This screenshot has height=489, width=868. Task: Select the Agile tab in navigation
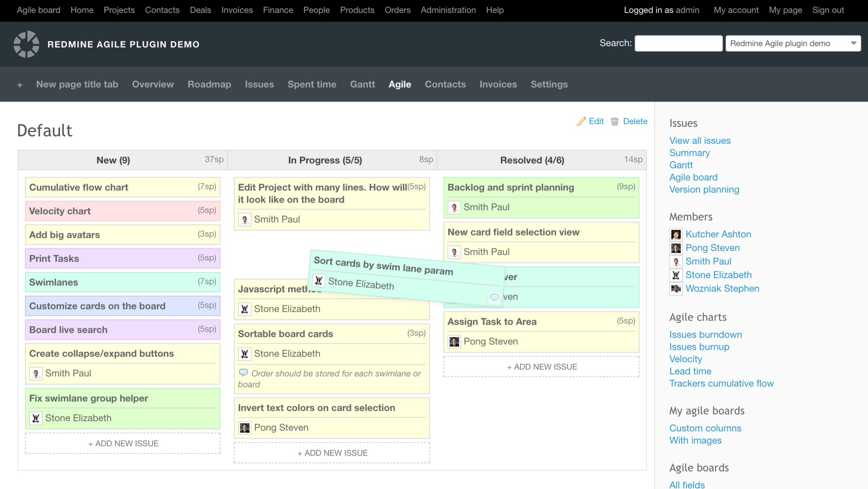pyautogui.click(x=399, y=84)
